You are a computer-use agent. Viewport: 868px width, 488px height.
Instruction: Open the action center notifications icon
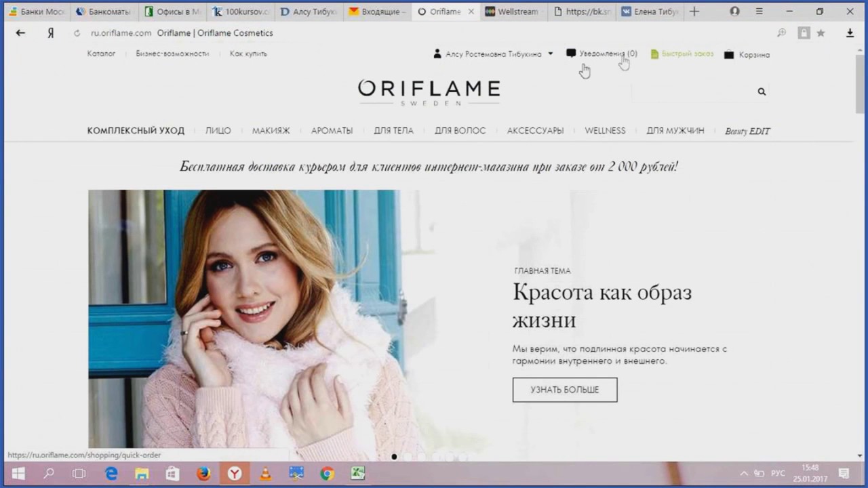pos(844,474)
